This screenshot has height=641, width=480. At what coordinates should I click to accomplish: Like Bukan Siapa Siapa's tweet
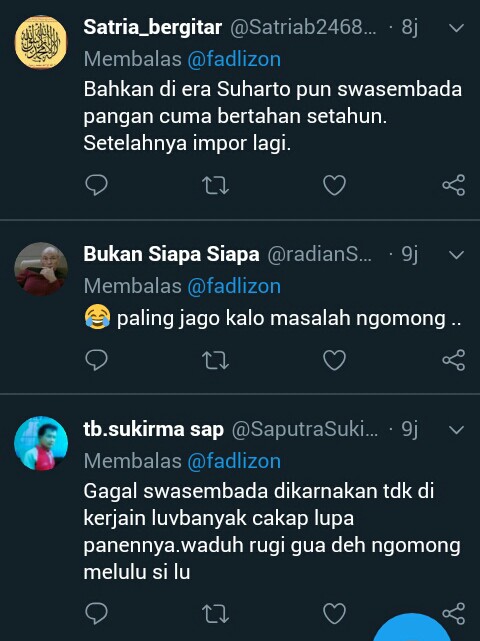coord(334,360)
